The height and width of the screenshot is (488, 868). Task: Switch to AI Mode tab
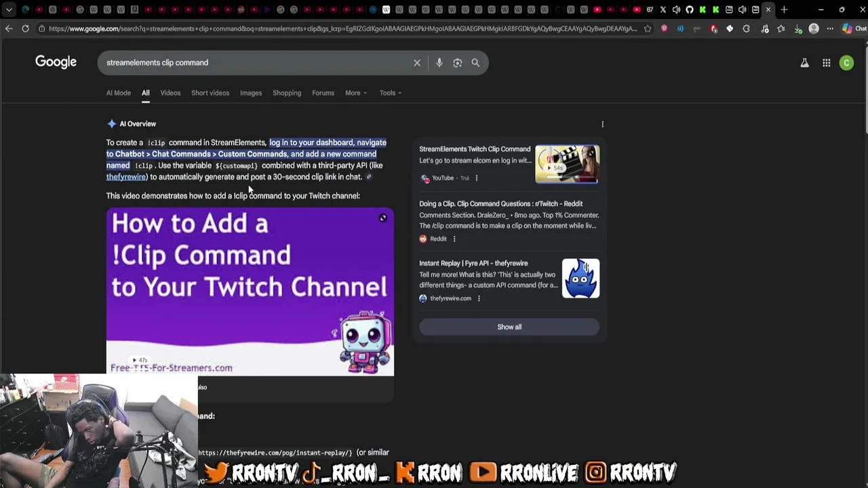point(118,93)
